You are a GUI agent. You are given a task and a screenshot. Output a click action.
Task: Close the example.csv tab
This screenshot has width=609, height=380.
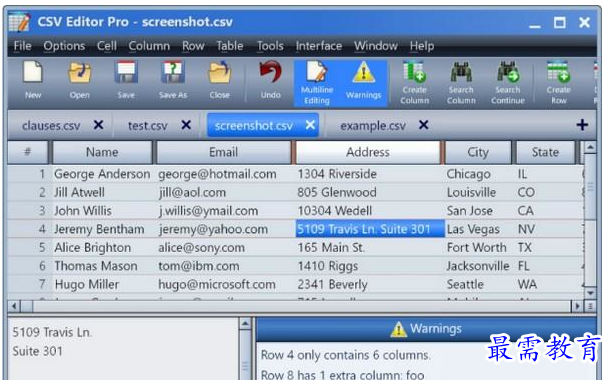point(424,125)
